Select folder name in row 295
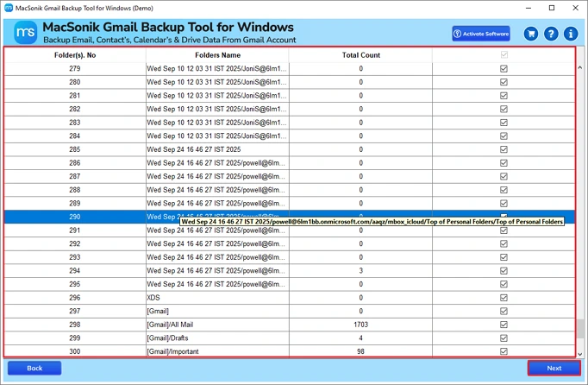This screenshot has width=588, height=385. [x=216, y=284]
